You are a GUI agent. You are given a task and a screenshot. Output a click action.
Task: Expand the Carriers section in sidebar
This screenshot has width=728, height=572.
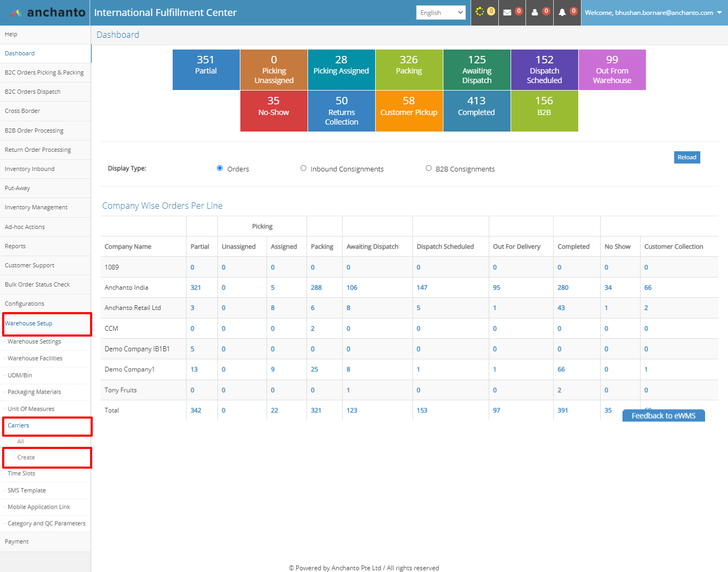(18, 425)
